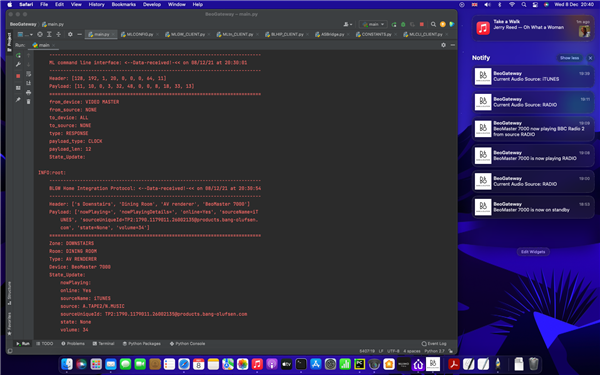Image resolution: width=600 pixels, height=375 pixels.
Task: Hide the Project tool window with minus
Action: pos(79,34)
